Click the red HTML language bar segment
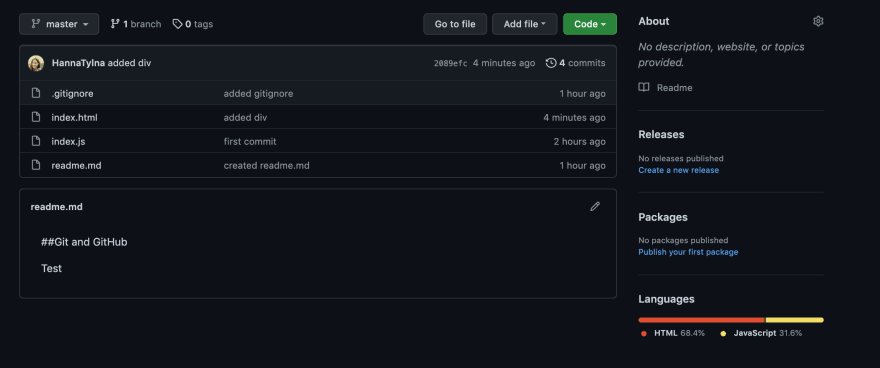The height and width of the screenshot is (368, 880). (x=702, y=320)
